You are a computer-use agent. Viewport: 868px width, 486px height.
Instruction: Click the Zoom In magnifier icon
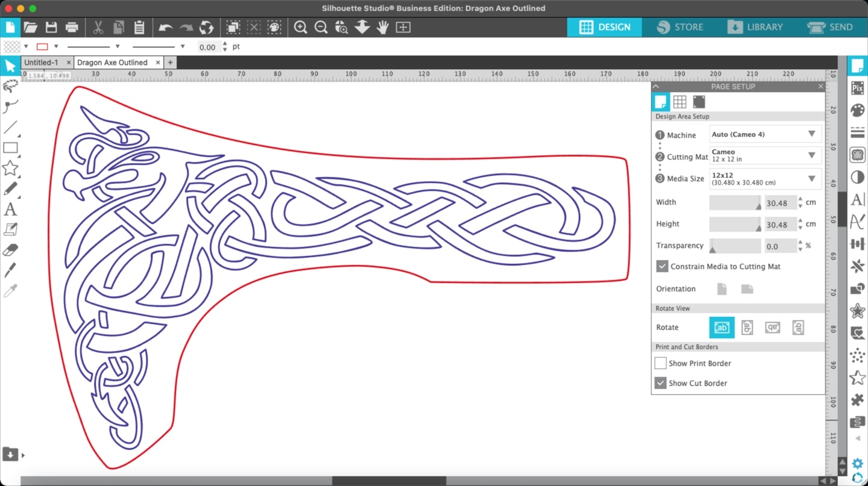point(300,27)
